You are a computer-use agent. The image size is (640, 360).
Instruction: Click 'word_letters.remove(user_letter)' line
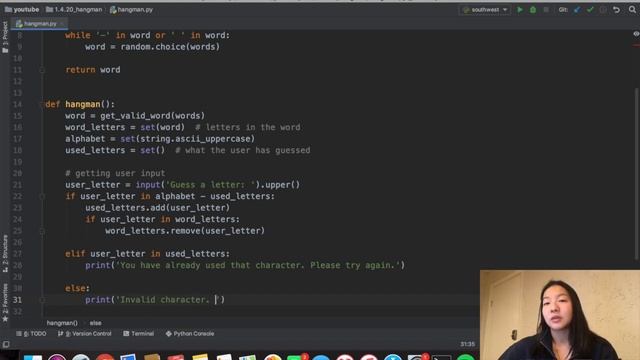click(x=185, y=231)
